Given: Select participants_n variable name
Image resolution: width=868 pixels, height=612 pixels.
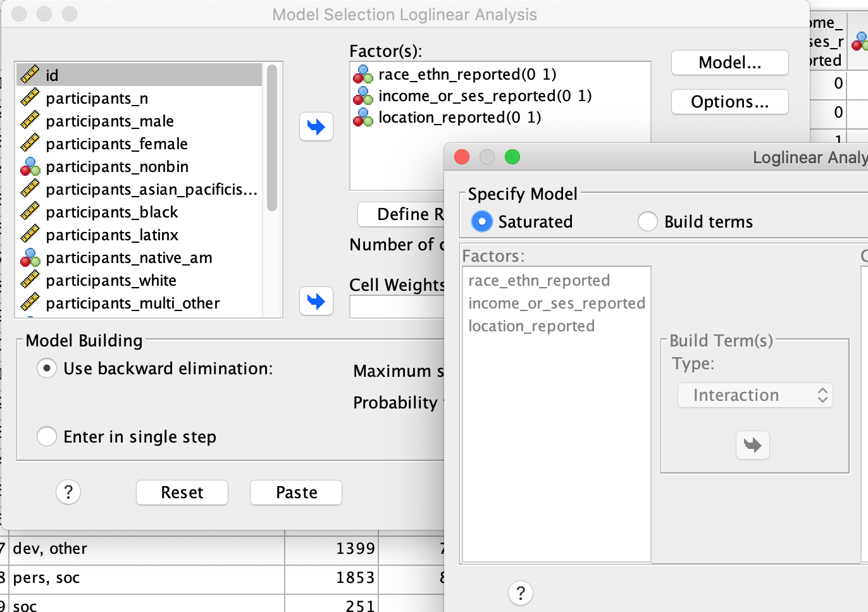Looking at the screenshot, I should point(97,98).
